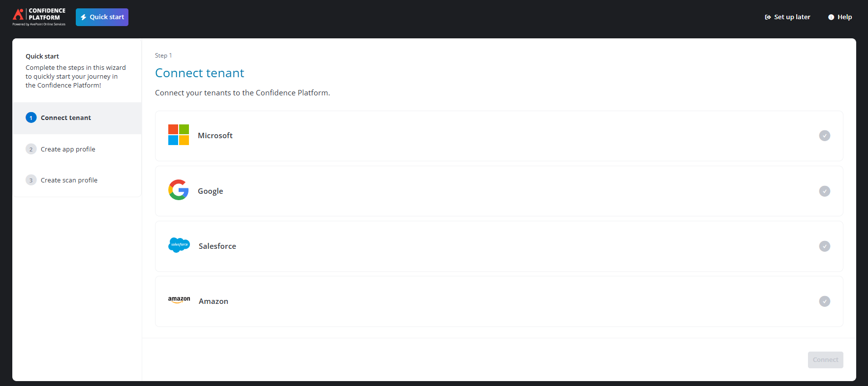Select the Microsoft tenant checkmark
Screen dimensions: 868x386
(x=824, y=136)
